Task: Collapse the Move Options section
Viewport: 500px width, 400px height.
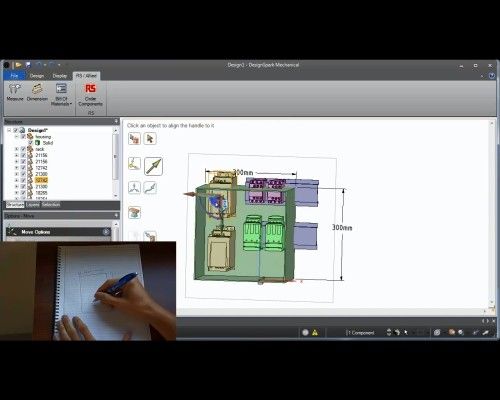Action: [106, 232]
